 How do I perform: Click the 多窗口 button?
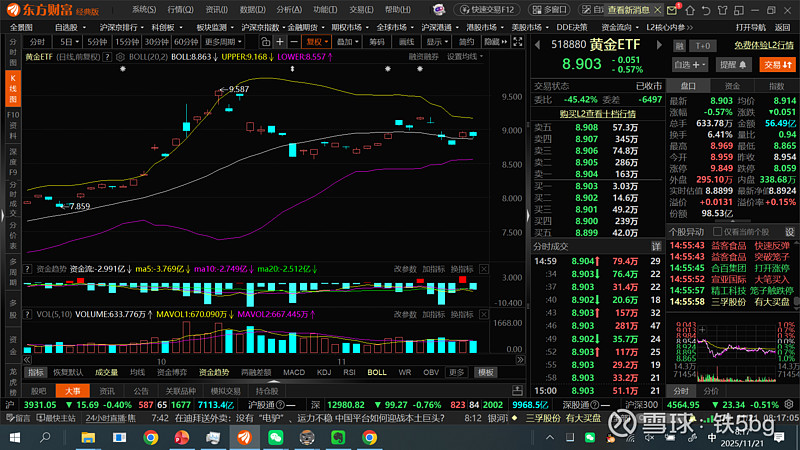[x=549, y=10]
